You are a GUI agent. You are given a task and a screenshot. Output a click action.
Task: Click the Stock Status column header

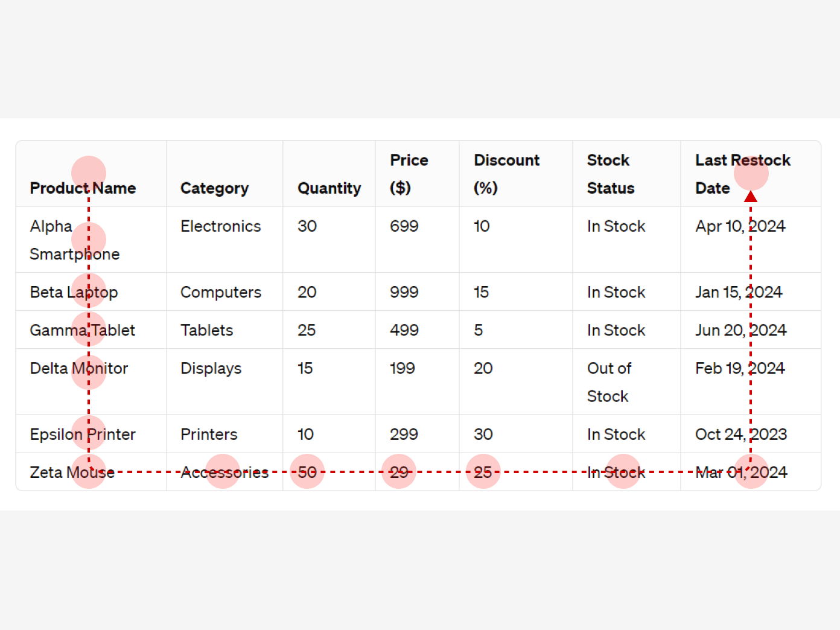coord(610,174)
